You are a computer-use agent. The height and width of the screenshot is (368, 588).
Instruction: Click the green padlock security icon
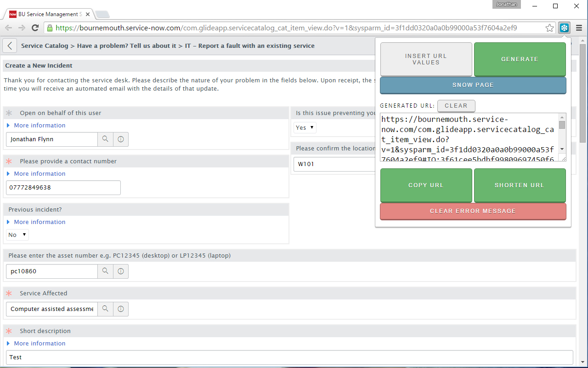click(50, 28)
